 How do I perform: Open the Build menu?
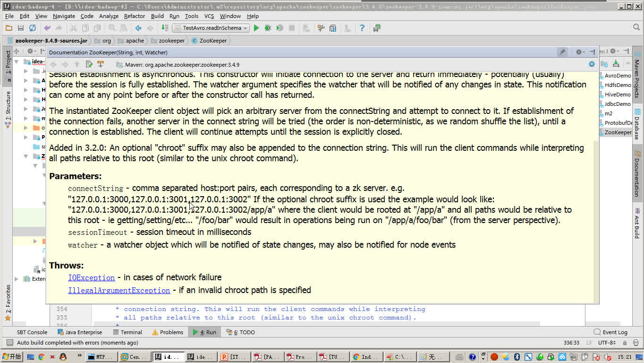[157, 16]
